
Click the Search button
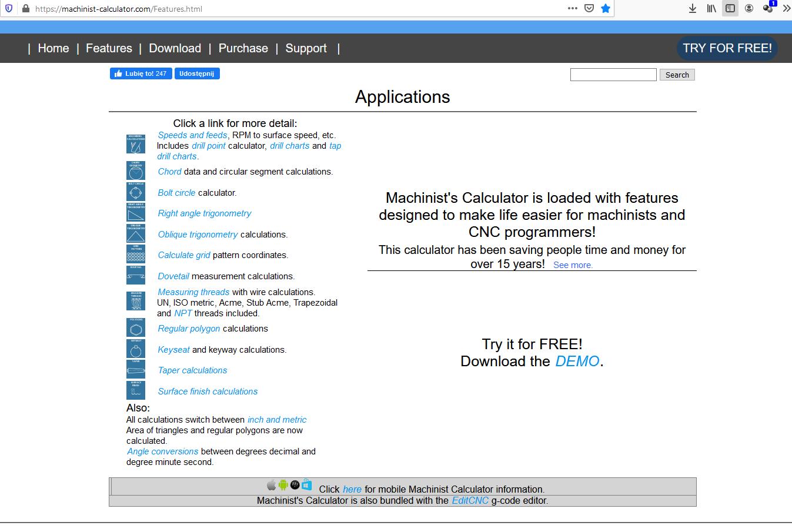click(x=677, y=75)
